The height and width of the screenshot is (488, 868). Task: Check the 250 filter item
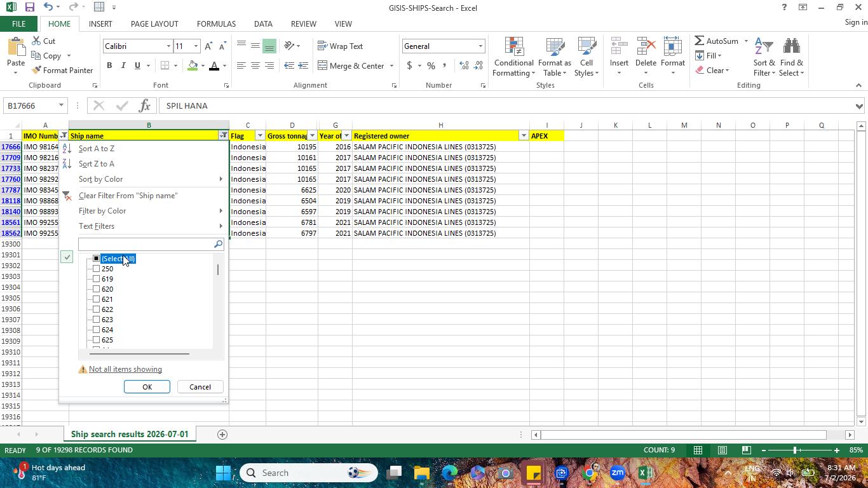point(96,269)
